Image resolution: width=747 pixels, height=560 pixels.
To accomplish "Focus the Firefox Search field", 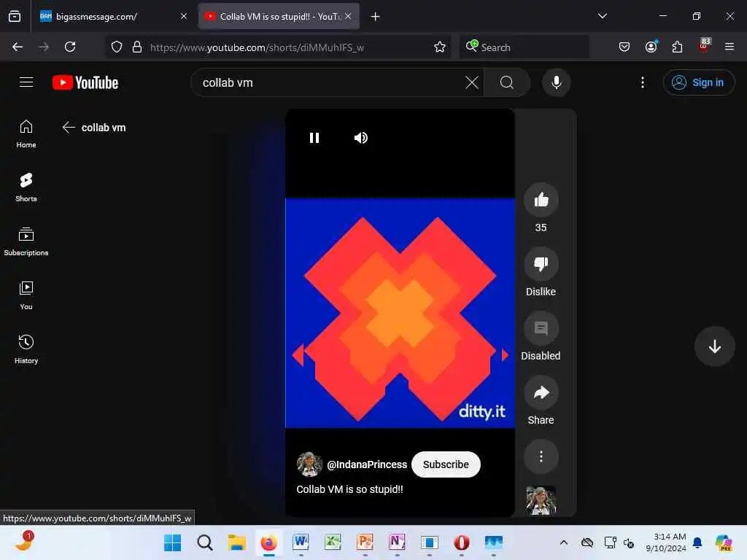I will point(524,47).
